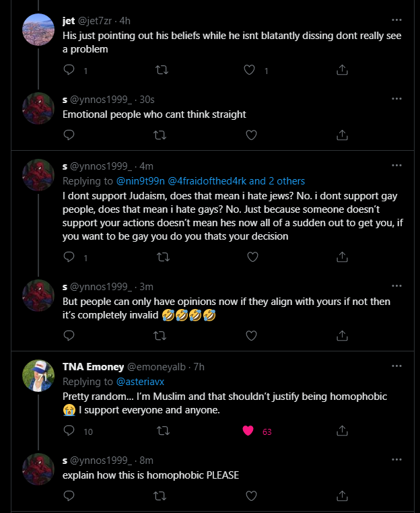Open more options on TNA Emoney's tweet
Screen dimensions: 420x513
coord(396,367)
